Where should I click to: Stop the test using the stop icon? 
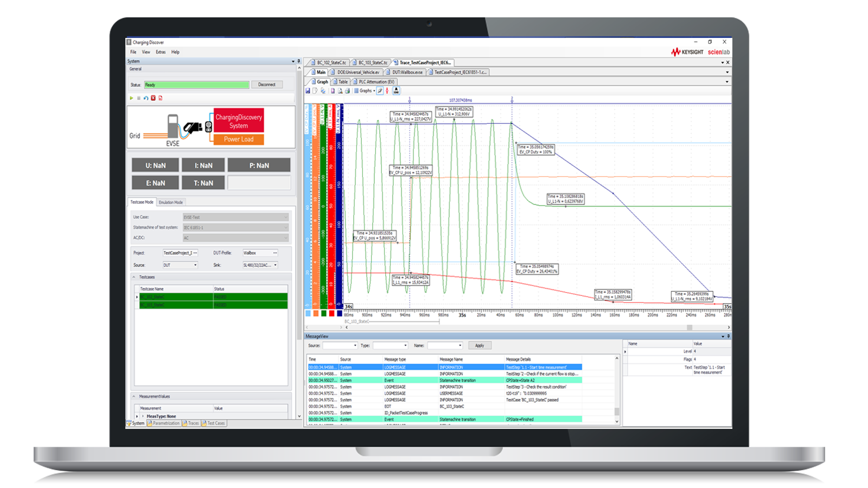pyautogui.click(x=139, y=98)
